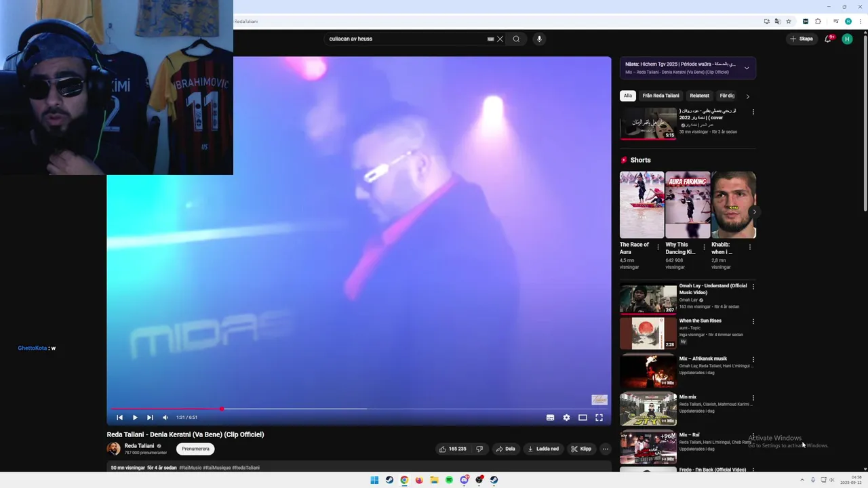Open Chrome install app icon

tap(766, 21)
